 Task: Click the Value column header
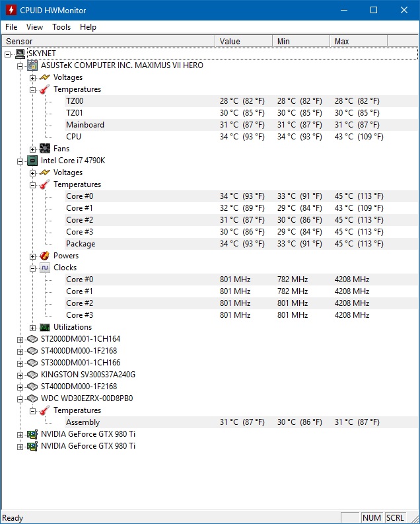click(x=244, y=42)
